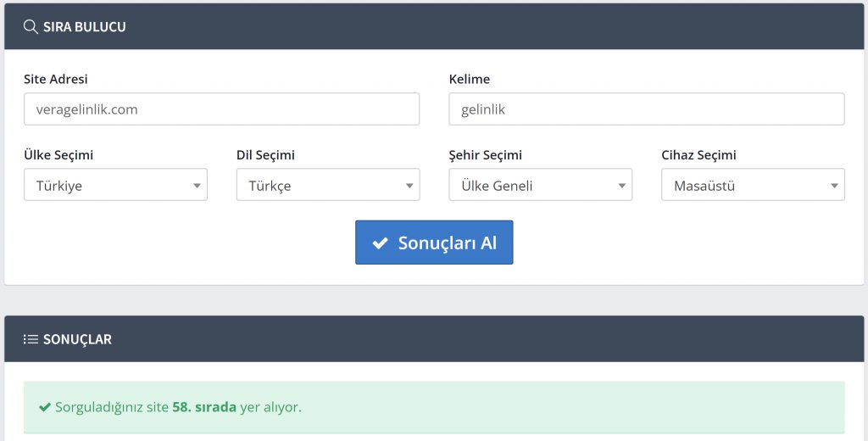868x441 pixels.
Task: Click the Şehir Seçimi label
Action: click(x=485, y=155)
